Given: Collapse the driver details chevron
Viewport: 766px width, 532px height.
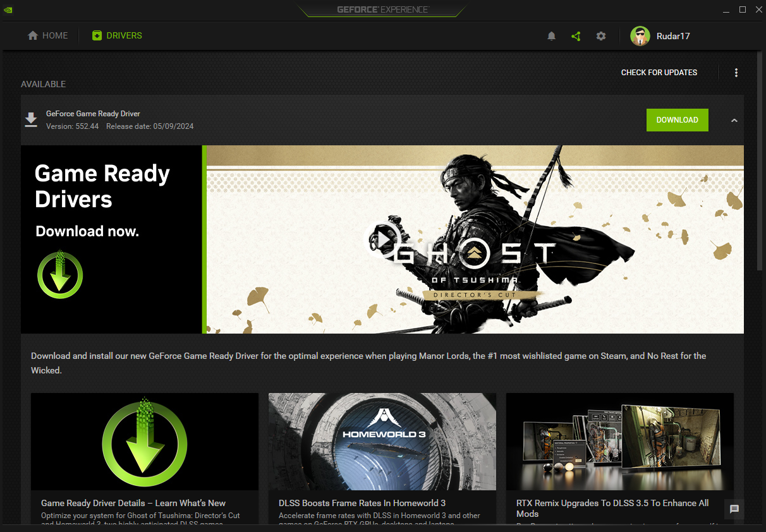Looking at the screenshot, I should (734, 120).
